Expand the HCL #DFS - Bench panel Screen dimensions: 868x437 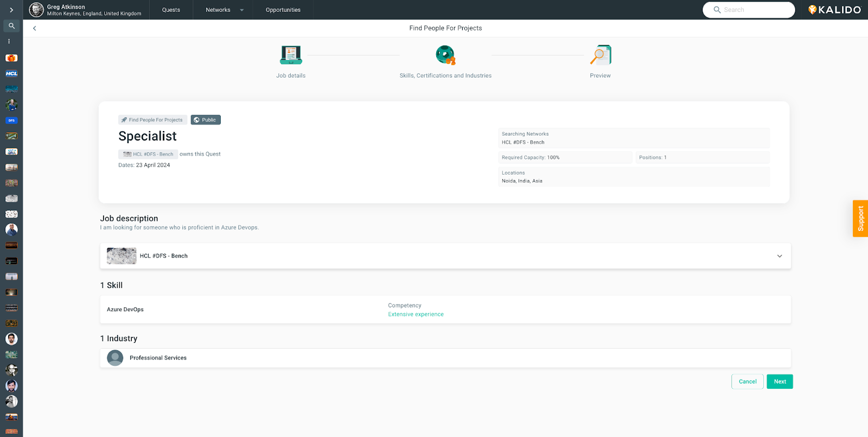tap(779, 256)
